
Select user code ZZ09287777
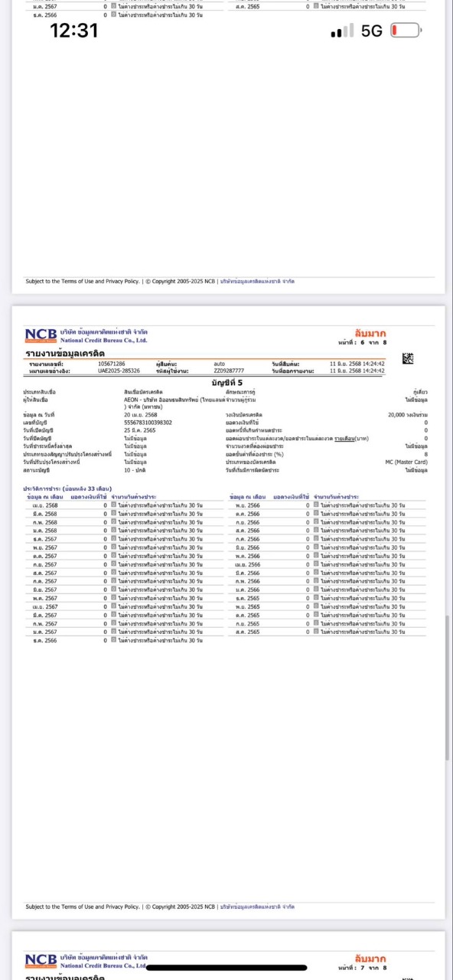coord(229,371)
